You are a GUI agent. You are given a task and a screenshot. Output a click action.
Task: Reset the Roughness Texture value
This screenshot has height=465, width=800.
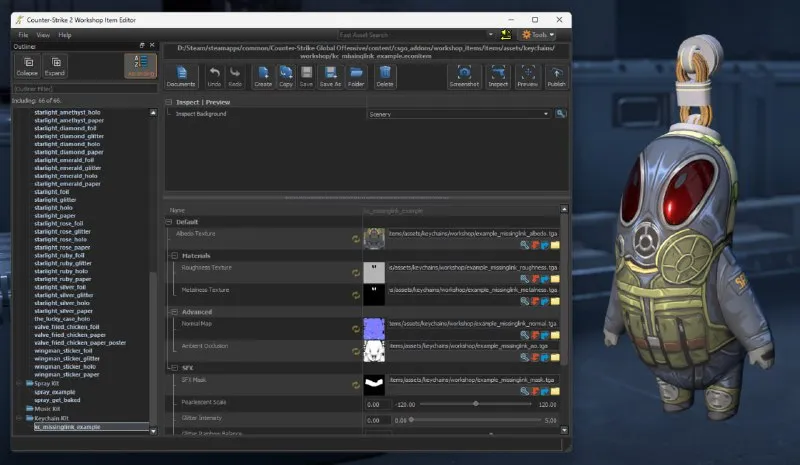356,273
